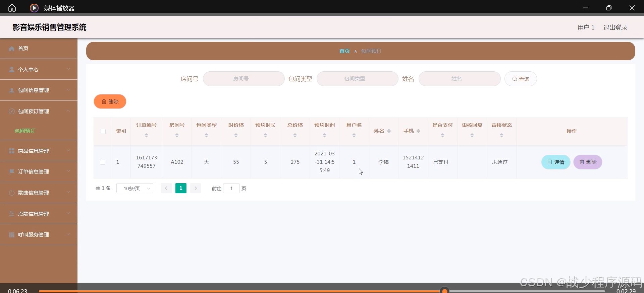Screen dimensions: 644x293
Task: Click the compass icon beside 包间预订管理
Action: click(x=12, y=111)
